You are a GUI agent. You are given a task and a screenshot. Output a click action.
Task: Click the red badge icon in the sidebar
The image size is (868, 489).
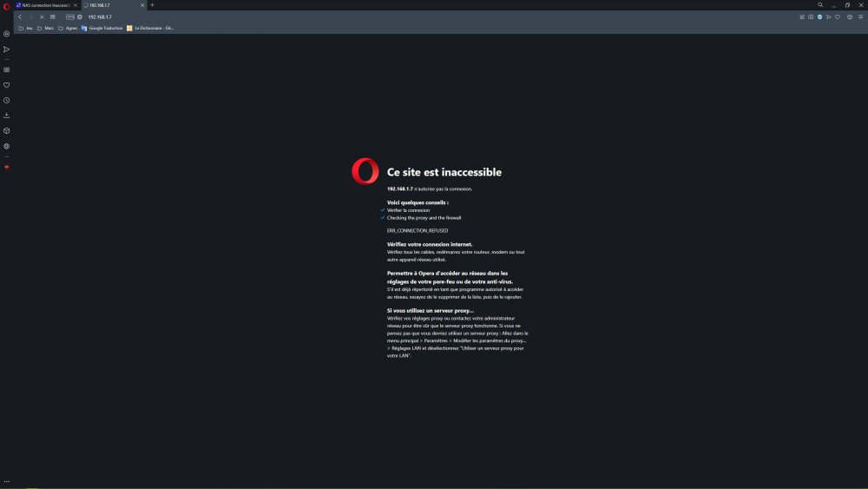pyautogui.click(x=7, y=167)
